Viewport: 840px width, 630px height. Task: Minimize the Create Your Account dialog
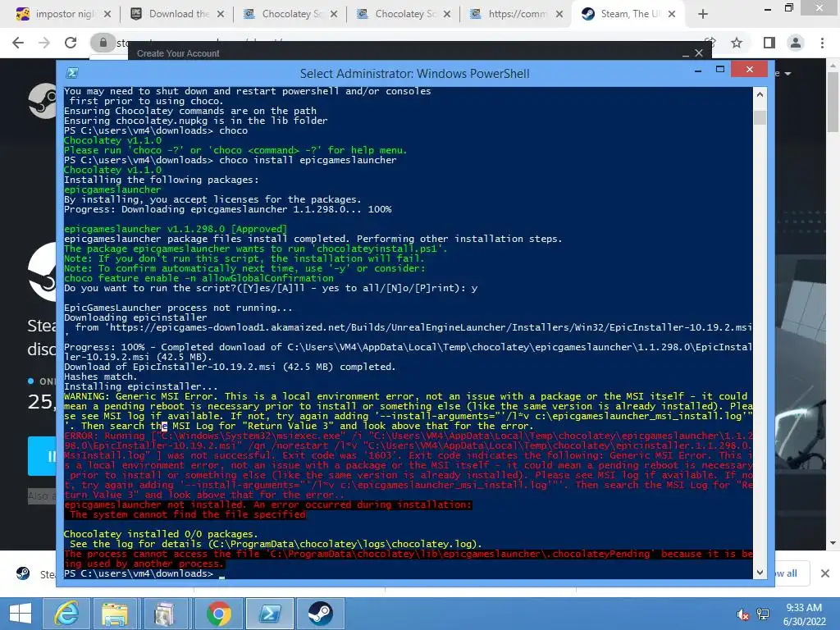click(x=685, y=53)
